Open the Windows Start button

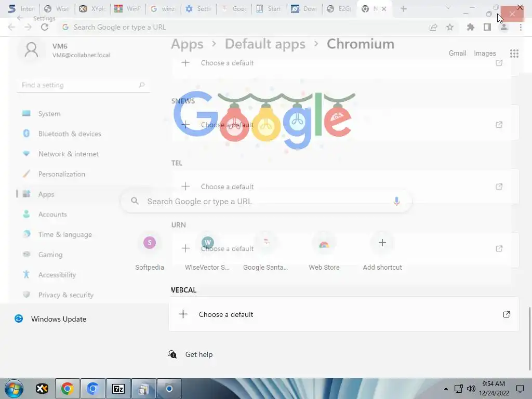pyautogui.click(x=14, y=389)
